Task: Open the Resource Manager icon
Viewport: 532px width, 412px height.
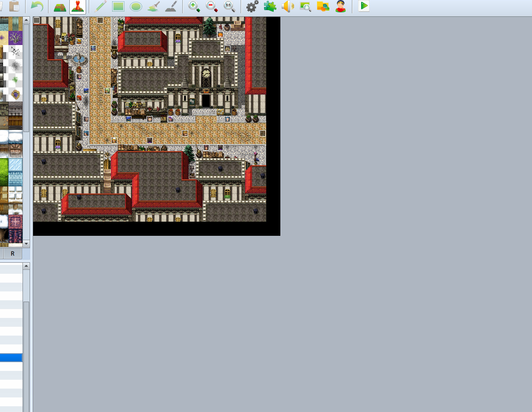Action: pyautogui.click(x=323, y=6)
